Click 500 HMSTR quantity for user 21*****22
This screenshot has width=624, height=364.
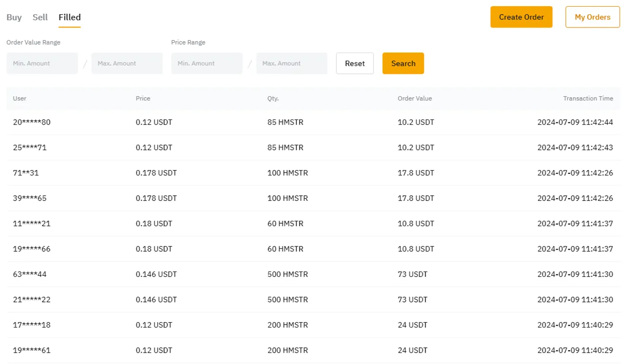[x=288, y=300]
